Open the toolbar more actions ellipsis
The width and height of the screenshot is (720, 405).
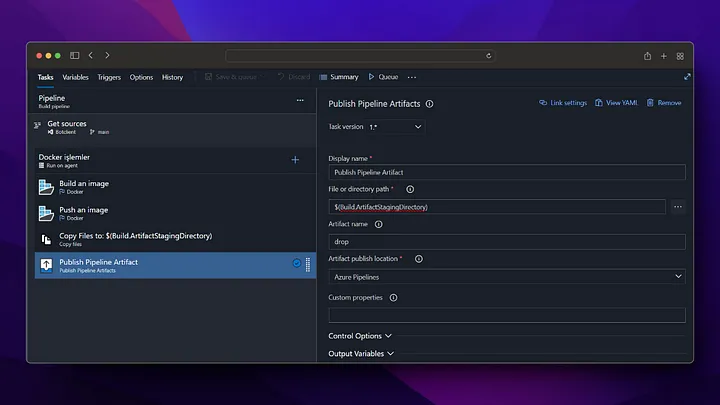point(412,77)
